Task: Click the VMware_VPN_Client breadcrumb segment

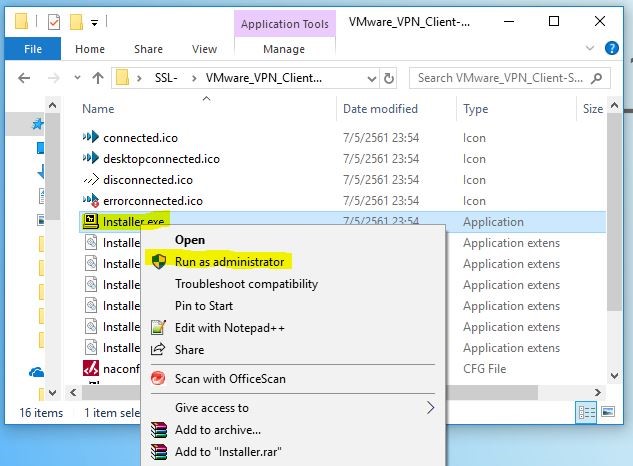Action: [264, 78]
